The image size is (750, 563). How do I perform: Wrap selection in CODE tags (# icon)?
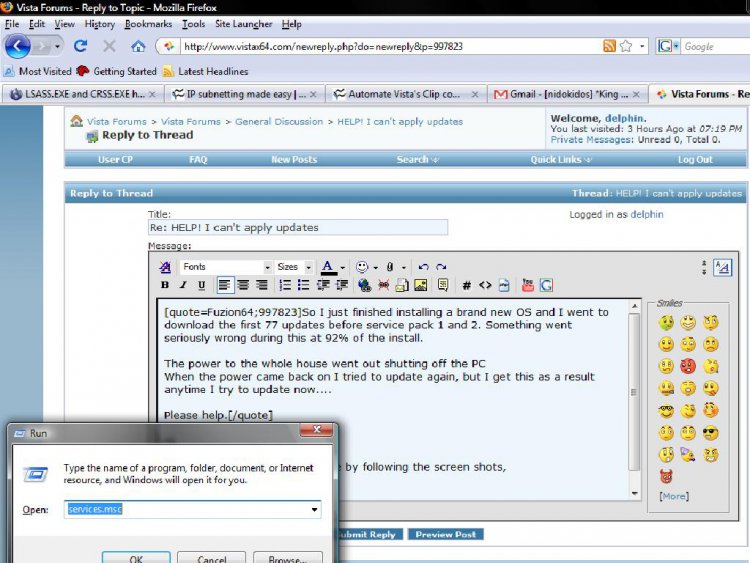point(466,286)
